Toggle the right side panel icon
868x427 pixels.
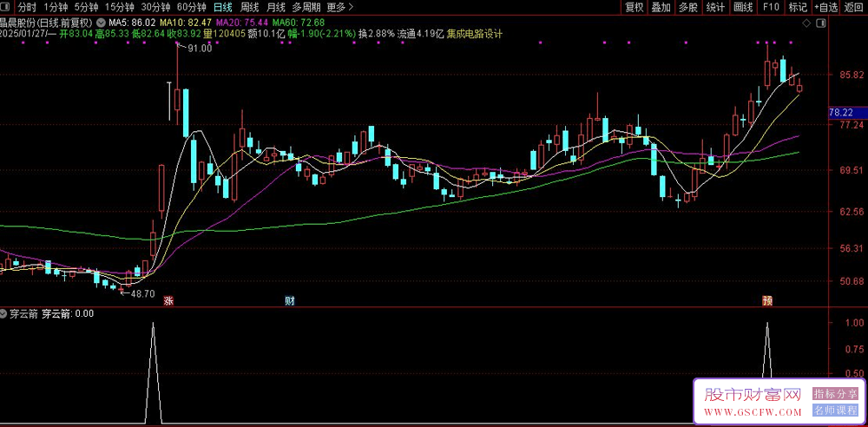820,23
